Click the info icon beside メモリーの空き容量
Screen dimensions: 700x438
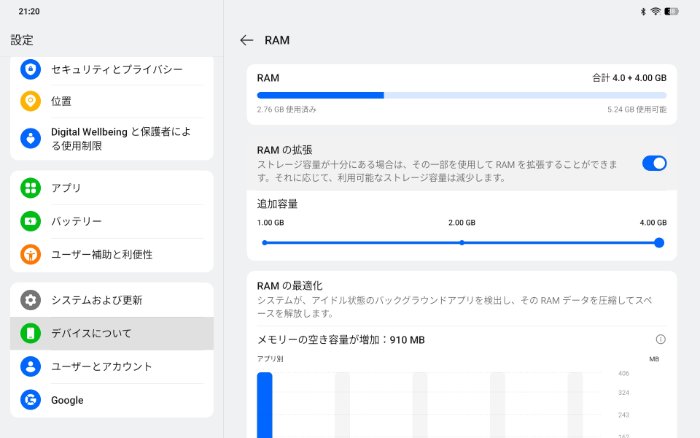pos(660,340)
